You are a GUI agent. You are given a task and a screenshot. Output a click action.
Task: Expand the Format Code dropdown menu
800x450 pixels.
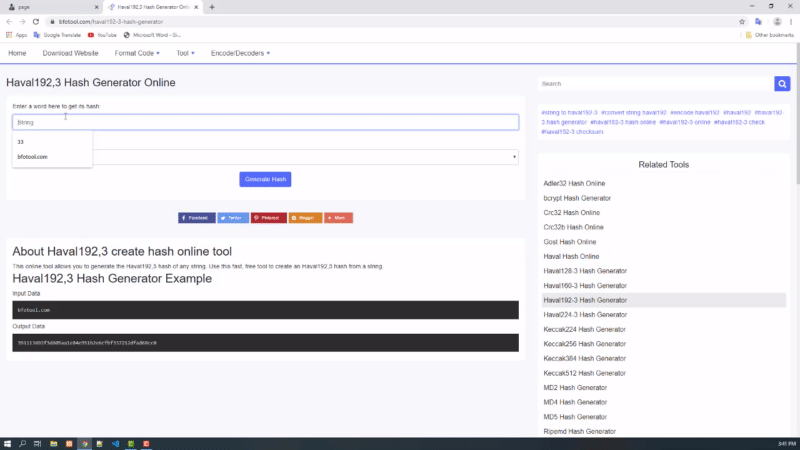tap(135, 53)
